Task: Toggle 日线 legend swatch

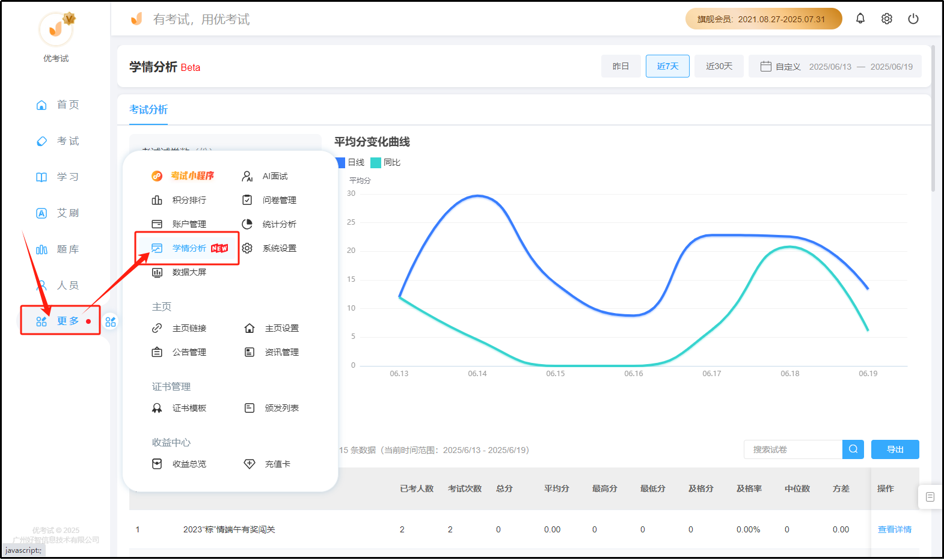Action: coord(340,162)
